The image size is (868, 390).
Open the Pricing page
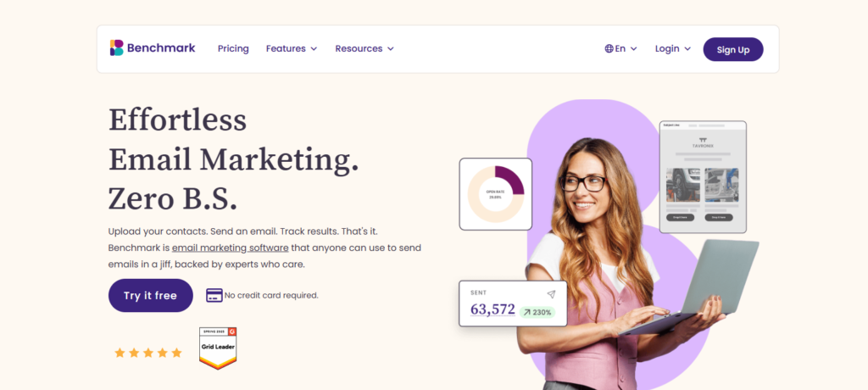tap(233, 49)
